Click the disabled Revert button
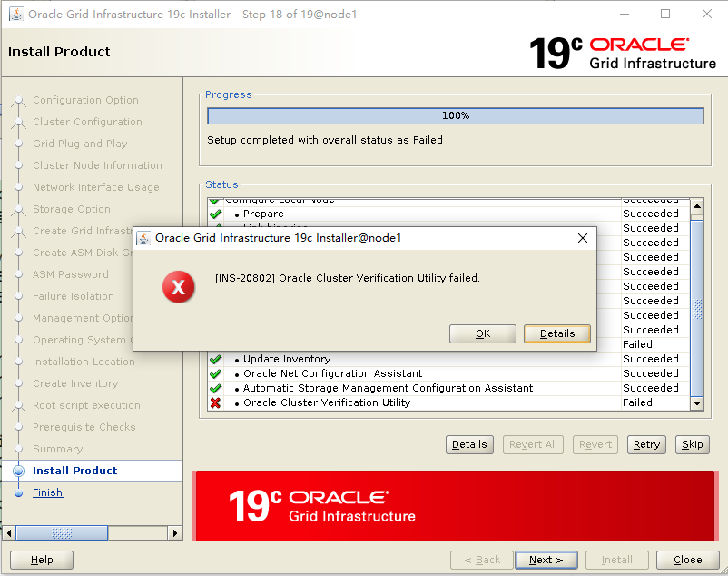This screenshot has width=728, height=576. coord(595,444)
